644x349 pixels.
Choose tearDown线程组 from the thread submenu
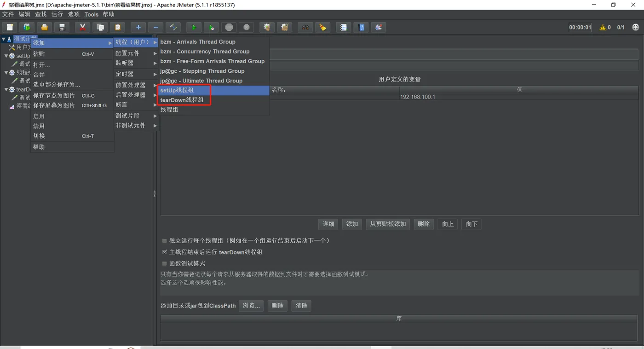click(x=213, y=100)
